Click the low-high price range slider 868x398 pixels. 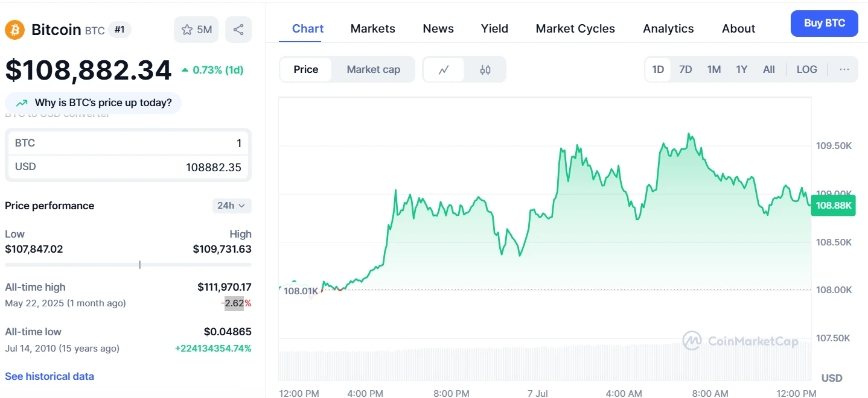pyautogui.click(x=128, y=265)
